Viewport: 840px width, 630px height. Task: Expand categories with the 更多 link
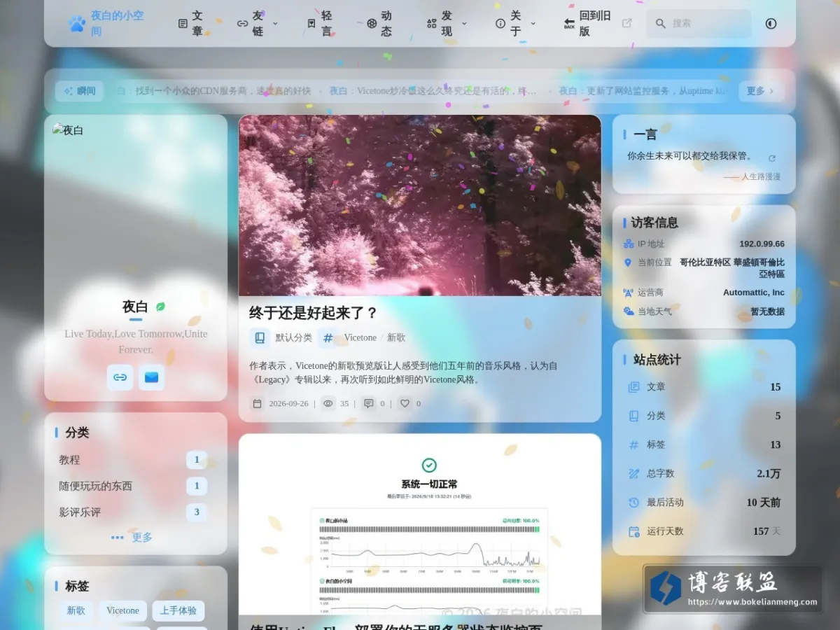click(132, 537)
